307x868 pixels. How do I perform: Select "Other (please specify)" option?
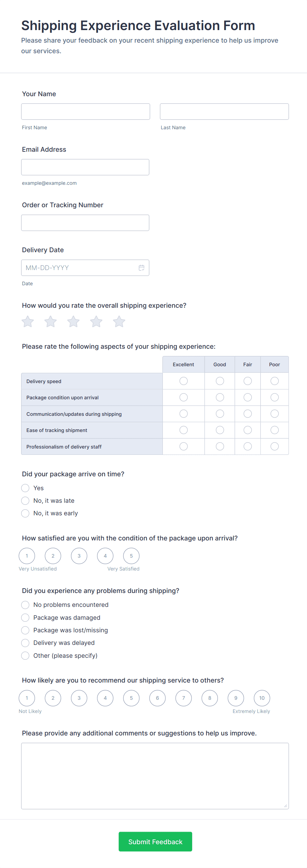tap(25, 656)
